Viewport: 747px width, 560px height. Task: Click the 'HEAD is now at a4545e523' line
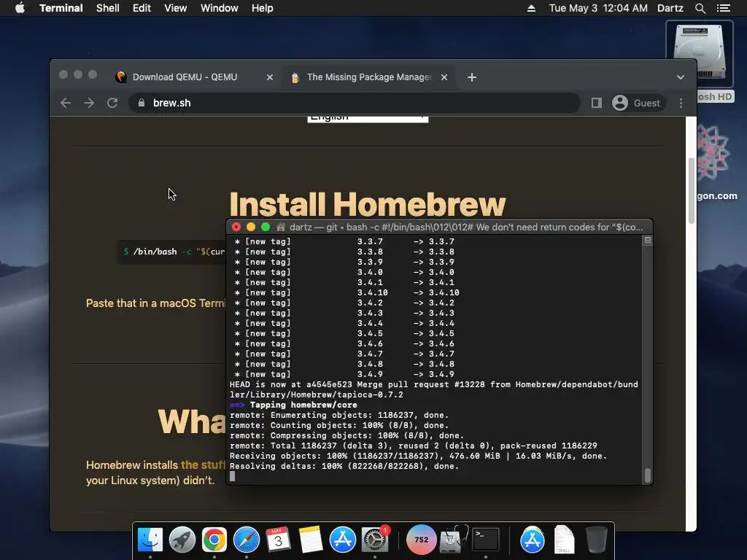(434, 389)
